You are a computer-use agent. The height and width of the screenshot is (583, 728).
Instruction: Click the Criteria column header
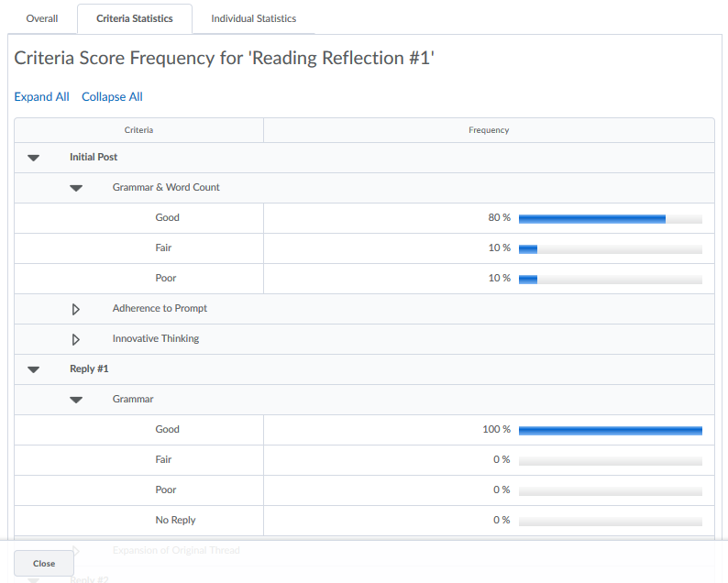coord(138,130)
